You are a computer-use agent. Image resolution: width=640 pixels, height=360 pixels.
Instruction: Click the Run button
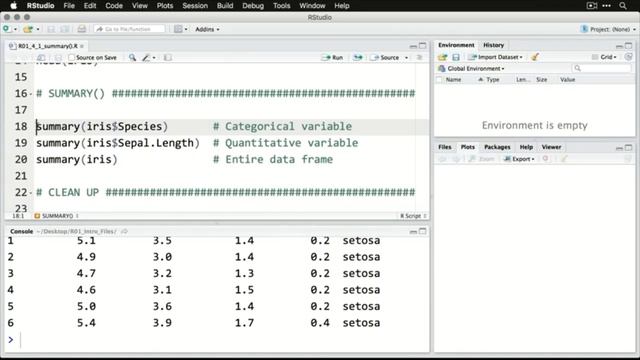point(333,58)
